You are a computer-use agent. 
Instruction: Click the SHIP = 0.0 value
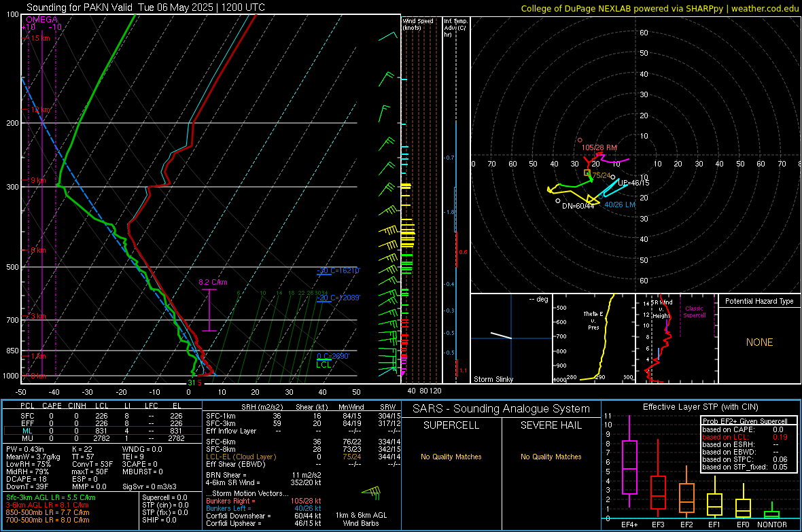pyautogui.click(x=159, y=520)
